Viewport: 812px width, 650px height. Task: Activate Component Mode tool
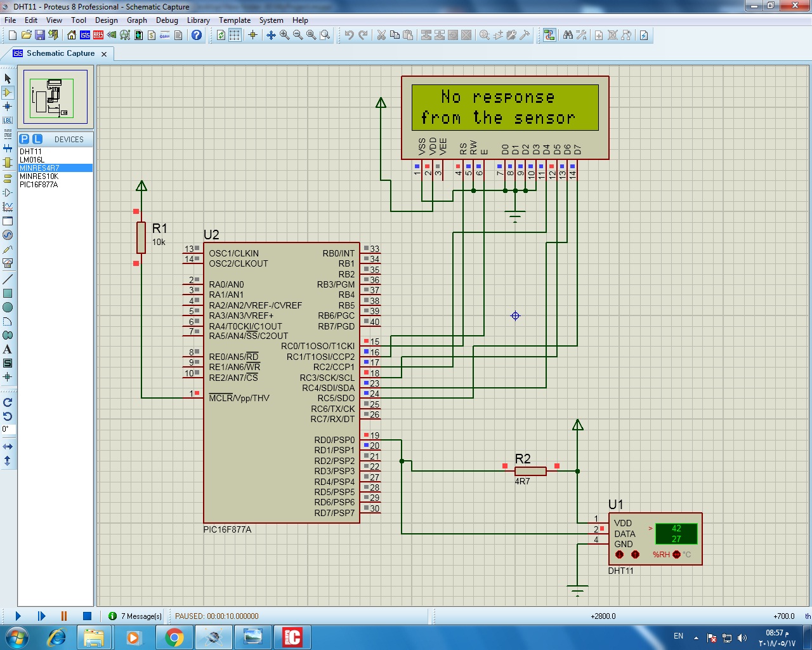(8, 92)
